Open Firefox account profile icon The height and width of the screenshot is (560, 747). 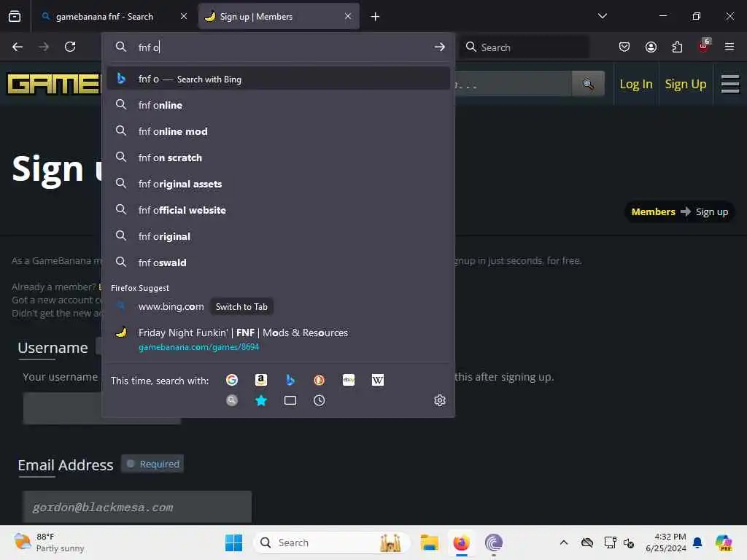[x=651, y=47]
